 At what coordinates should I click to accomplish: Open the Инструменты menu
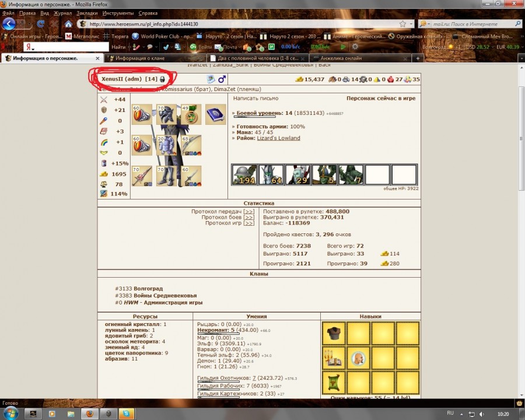118,13
